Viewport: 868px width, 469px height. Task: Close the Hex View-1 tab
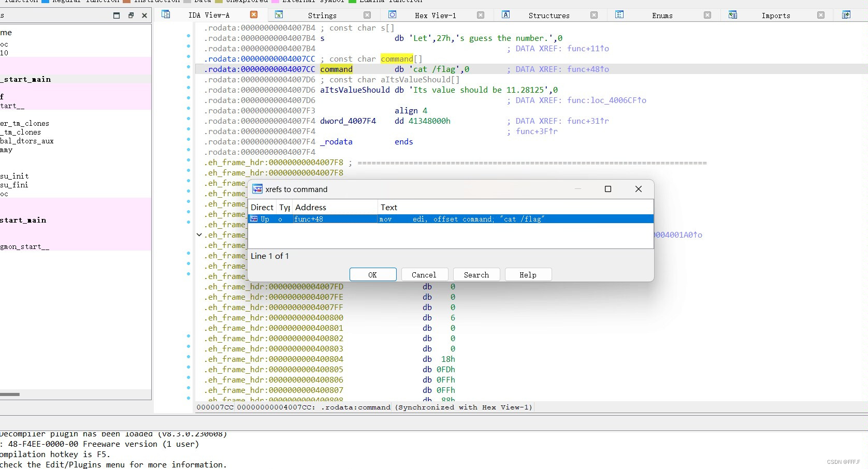tap(481, 15)
